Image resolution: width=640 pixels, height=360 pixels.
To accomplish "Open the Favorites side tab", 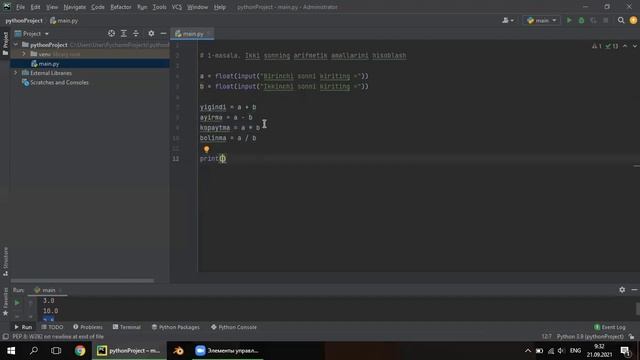I will 5,302.
